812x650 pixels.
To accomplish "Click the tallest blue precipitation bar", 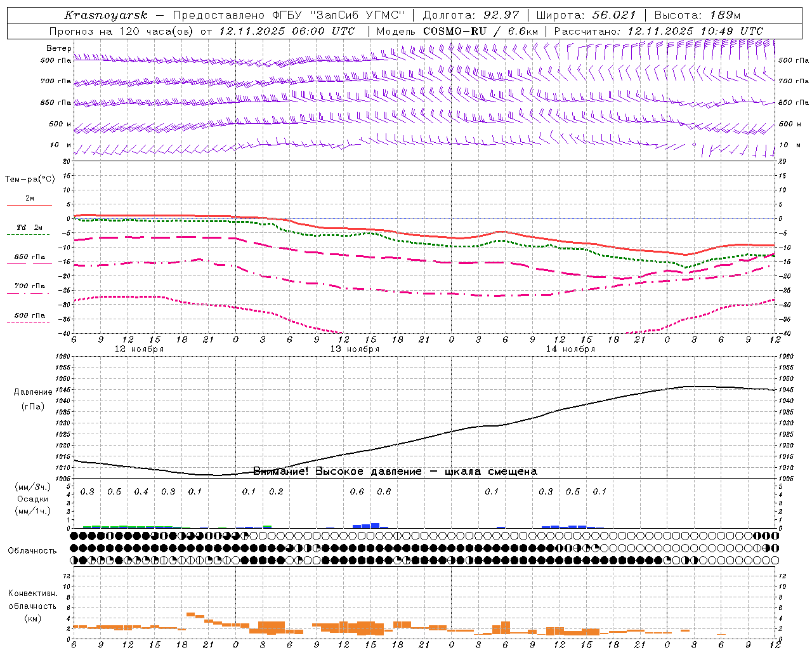I will [x=375, y=525].
